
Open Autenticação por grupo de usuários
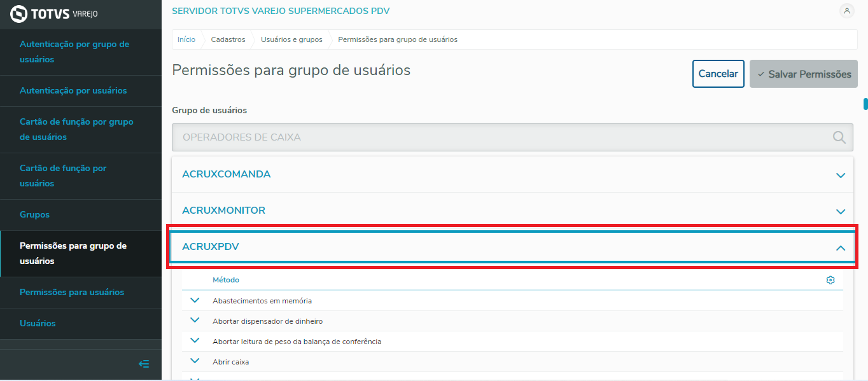80,52
